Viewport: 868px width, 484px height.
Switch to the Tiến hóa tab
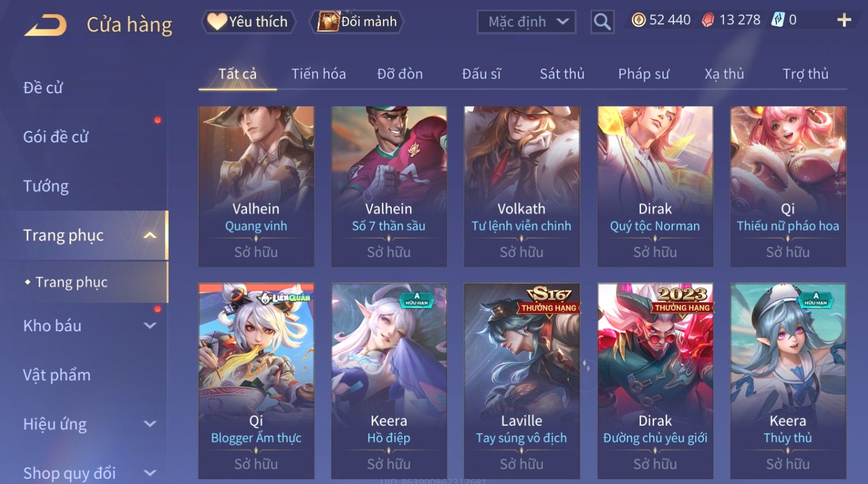pos(319,74)
